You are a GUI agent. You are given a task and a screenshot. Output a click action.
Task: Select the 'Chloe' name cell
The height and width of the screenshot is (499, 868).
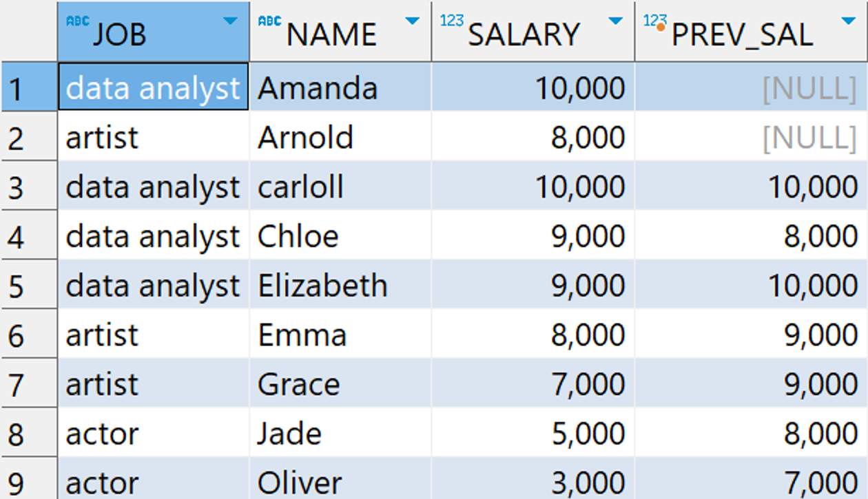(x=340, y=235)
